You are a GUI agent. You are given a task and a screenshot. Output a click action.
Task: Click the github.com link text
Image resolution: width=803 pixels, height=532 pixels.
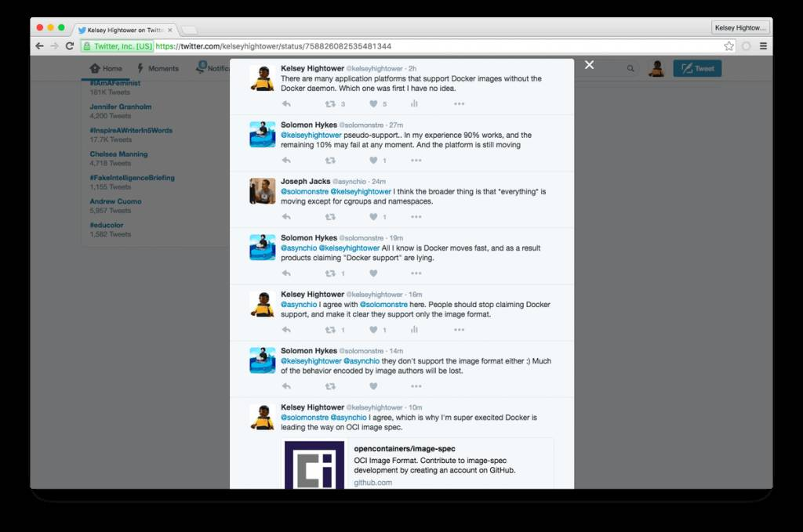[x=372, y=483]
